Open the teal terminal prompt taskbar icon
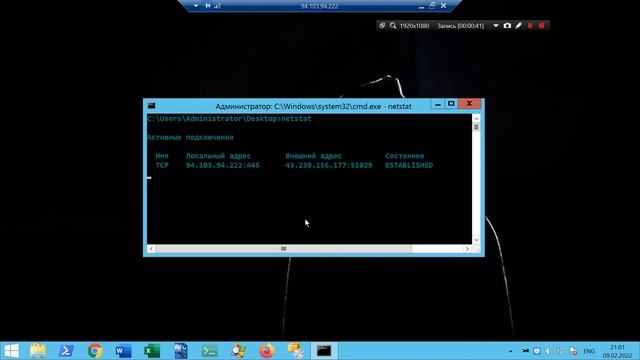 coord(209,351)
